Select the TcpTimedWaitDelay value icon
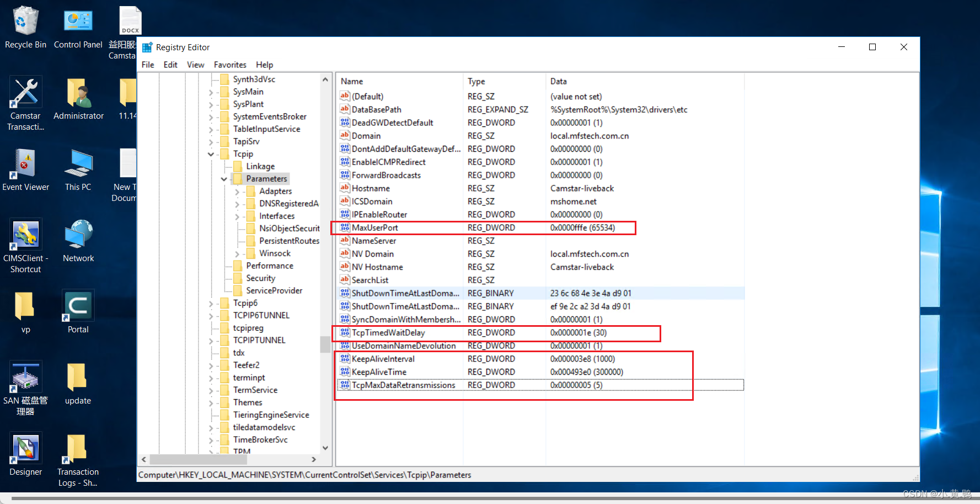 coord(345,332)
